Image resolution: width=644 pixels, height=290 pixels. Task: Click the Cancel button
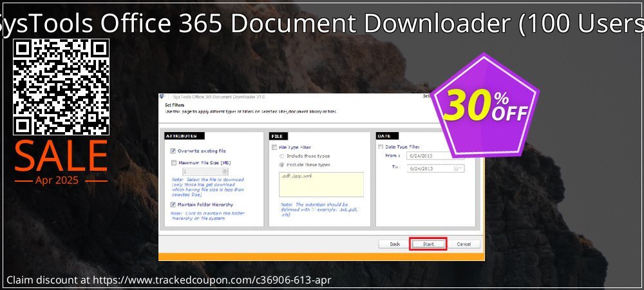click(464, 244)
